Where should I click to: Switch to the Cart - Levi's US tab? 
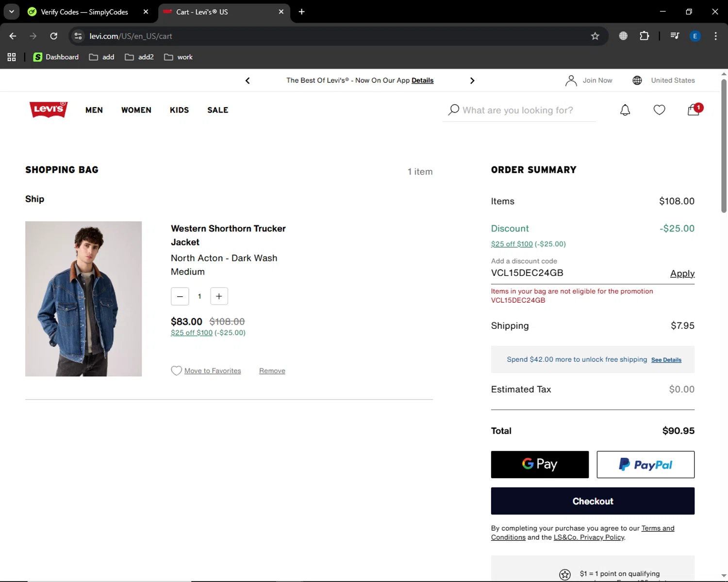pos(201,12)
